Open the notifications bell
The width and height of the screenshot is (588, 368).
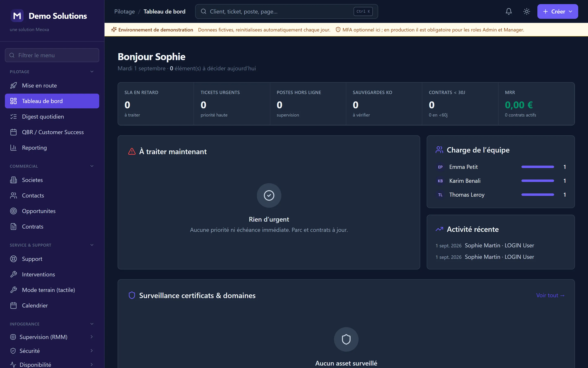pos(509,11)
